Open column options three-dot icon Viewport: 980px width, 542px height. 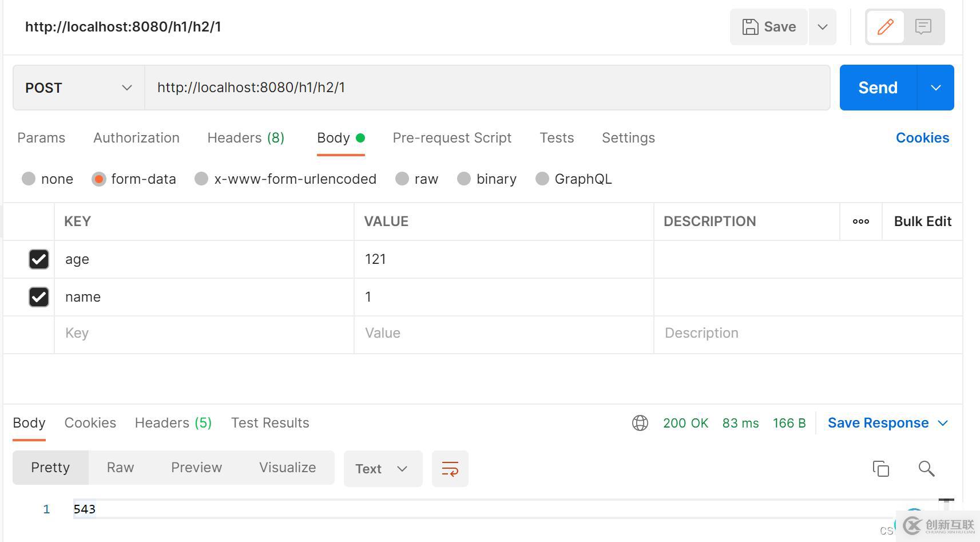(860, 221)
